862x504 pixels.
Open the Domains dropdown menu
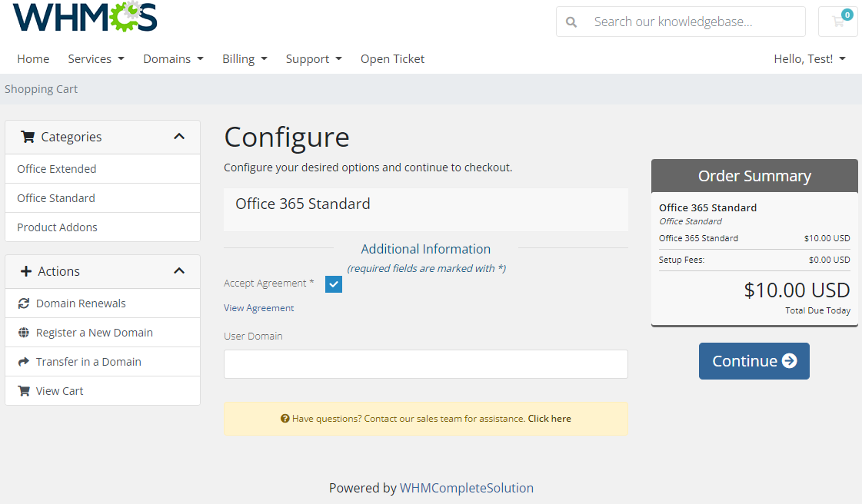(173, 58)
